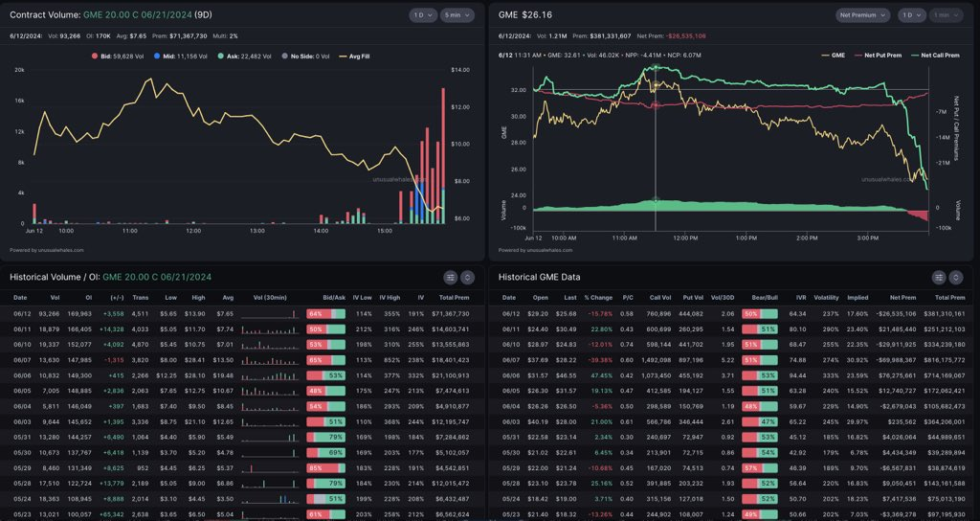Click the '$76,275,661' Net Prem cell

[898, 375]
